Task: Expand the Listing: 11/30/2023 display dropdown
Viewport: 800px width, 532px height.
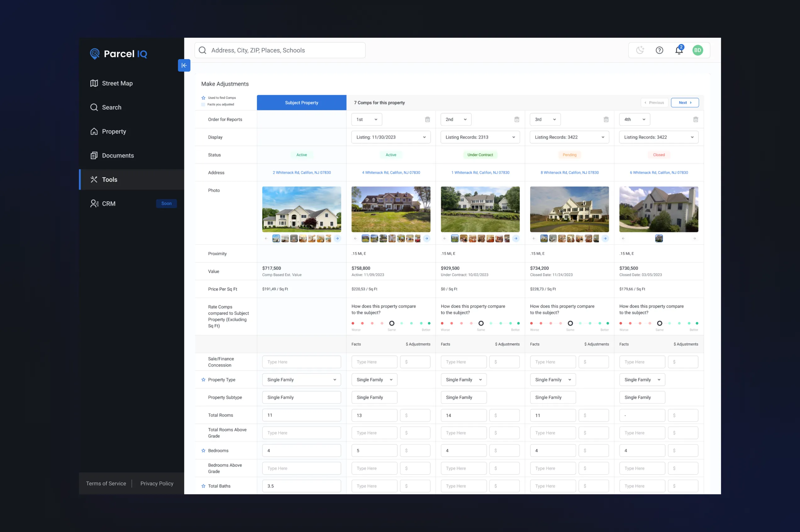Action: tap(391, 137)
